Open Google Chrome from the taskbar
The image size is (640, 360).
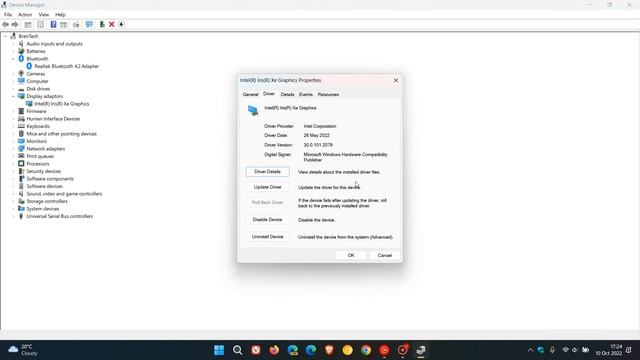coord(366,350)
